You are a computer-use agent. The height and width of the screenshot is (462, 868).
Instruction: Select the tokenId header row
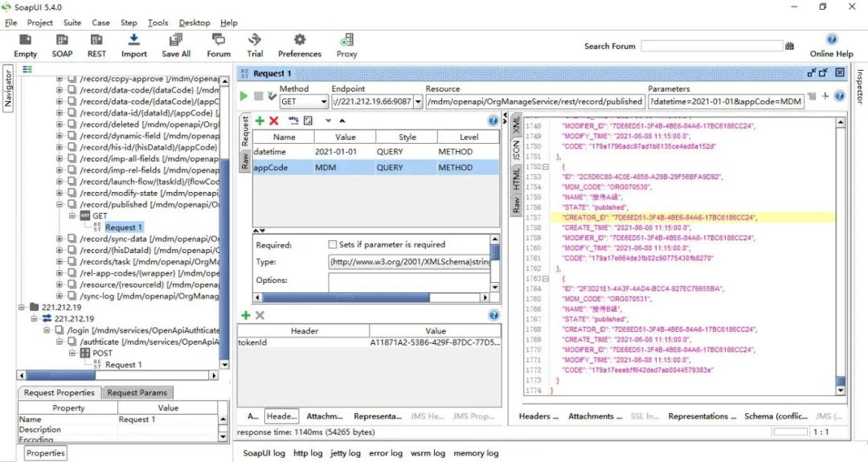[x=369, y=342]
